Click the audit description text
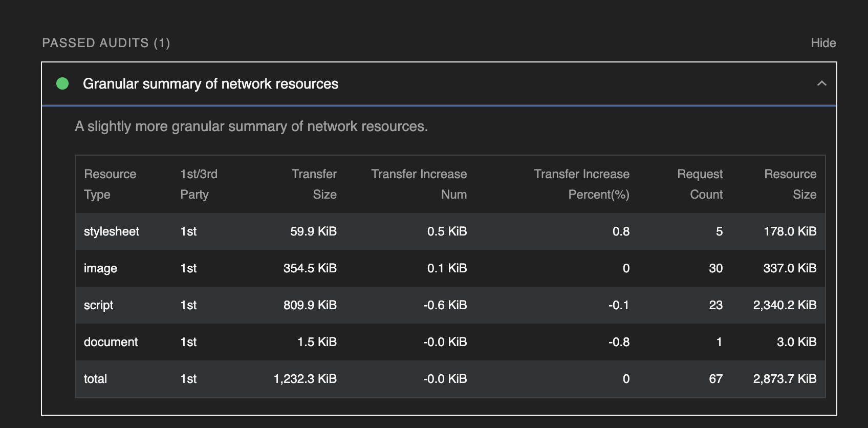Image resolution: width=868 pixels, height=428 pixels. [x=251, y=126]
